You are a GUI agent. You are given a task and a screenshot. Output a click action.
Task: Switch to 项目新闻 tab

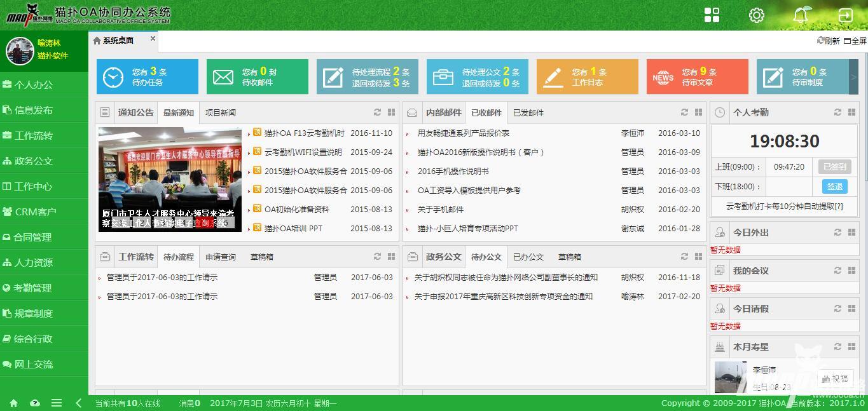click(220, 112)
